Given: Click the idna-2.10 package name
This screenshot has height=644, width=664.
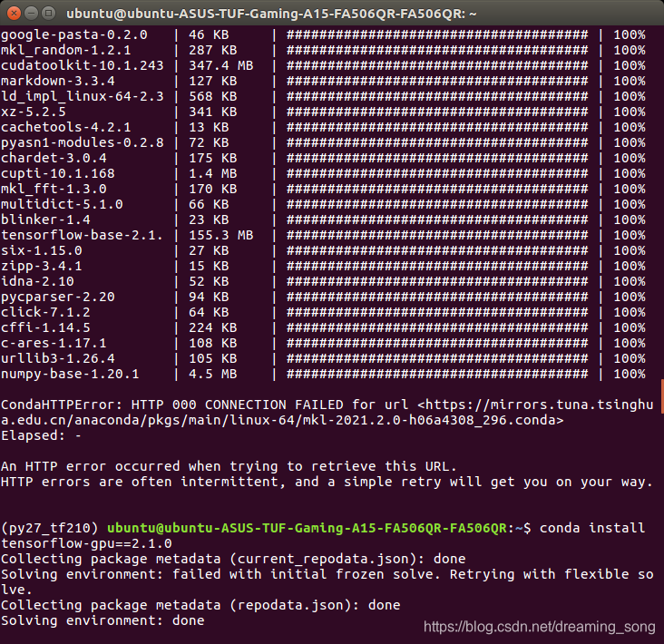Looking at the screenshot, I should point(38,281).
